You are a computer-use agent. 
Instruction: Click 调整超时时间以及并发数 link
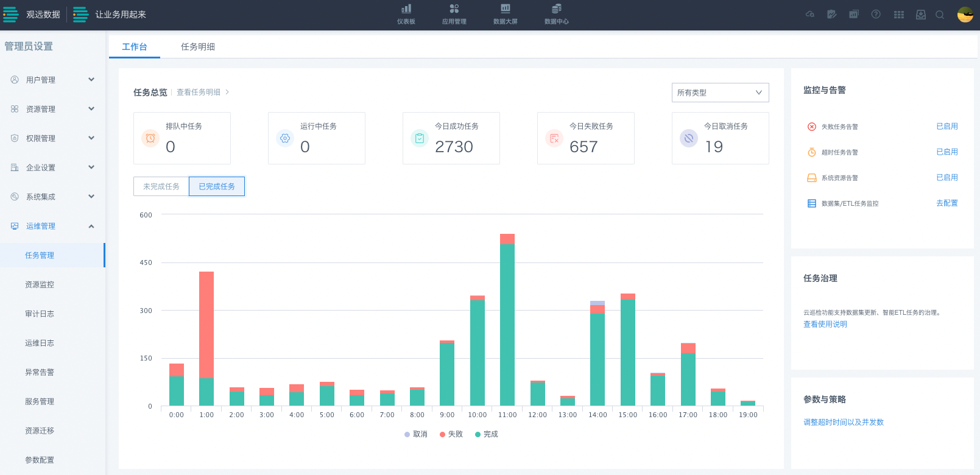pyautogui.click(x=844, y=422)
